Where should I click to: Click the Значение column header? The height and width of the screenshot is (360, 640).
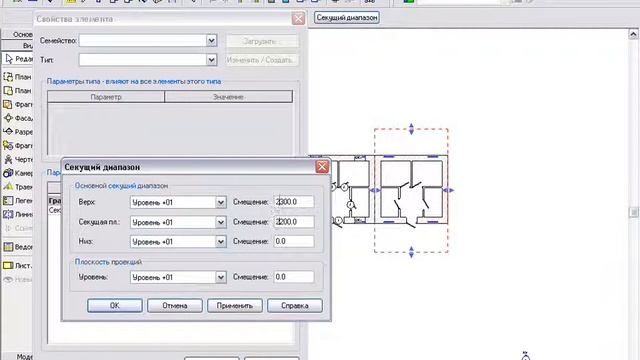pos(229,97)
